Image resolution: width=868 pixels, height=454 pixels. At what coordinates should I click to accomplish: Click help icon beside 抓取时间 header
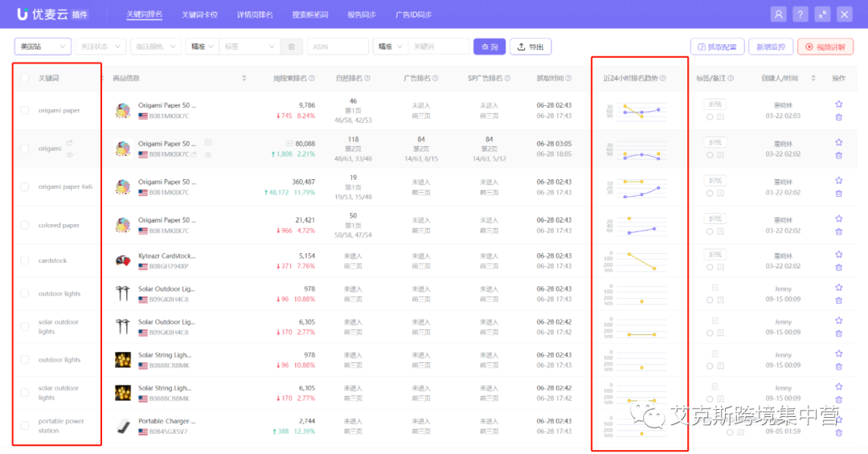[x=568, y=78]
